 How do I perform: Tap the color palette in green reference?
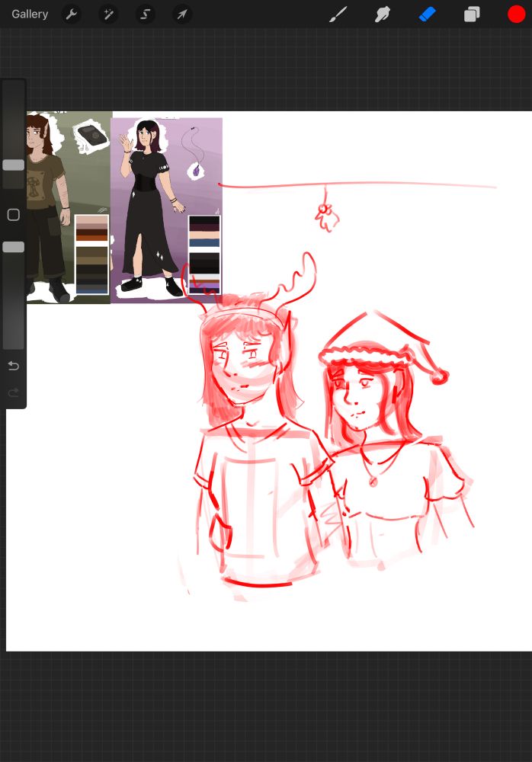pyautogui.click(x=92, y=255)
